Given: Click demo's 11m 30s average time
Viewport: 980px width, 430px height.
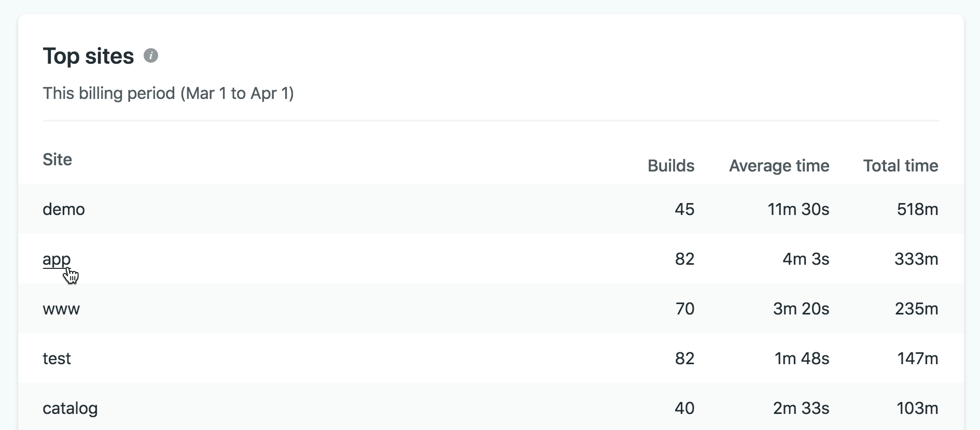Looking at the screenshot, I should click(x=798, y=209).
